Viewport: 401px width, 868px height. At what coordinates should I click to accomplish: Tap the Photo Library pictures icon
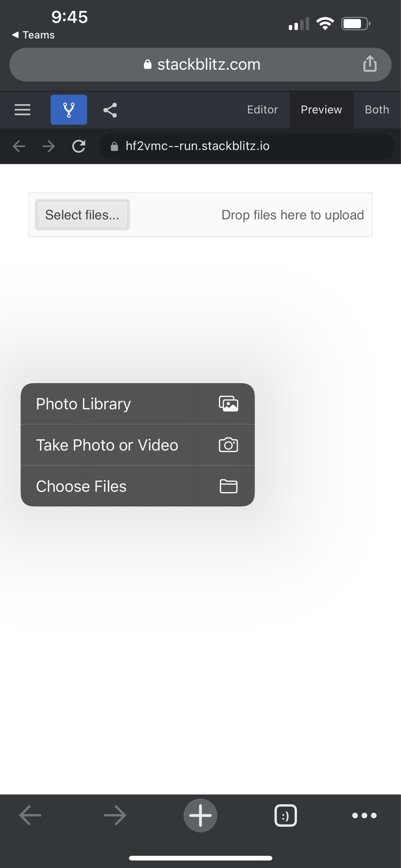[228, 403]
